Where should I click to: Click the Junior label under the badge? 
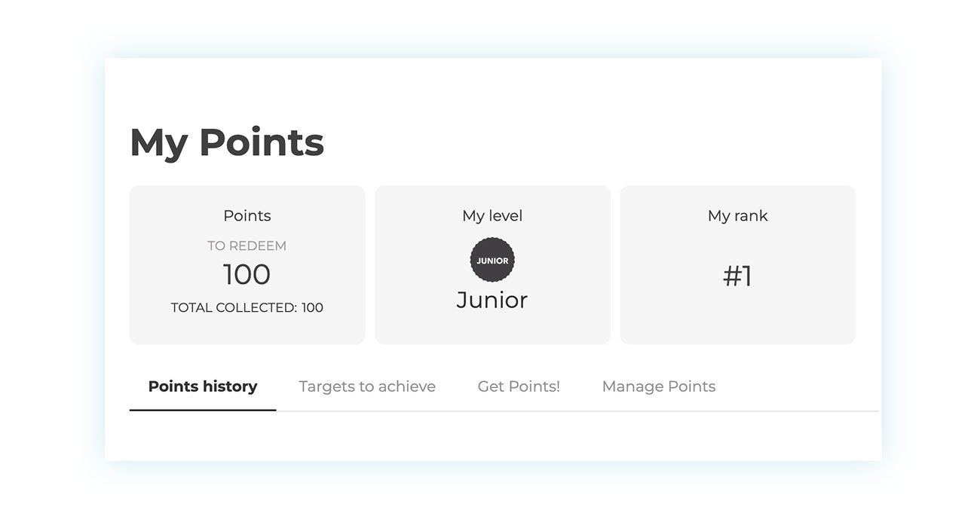point(492,299)
